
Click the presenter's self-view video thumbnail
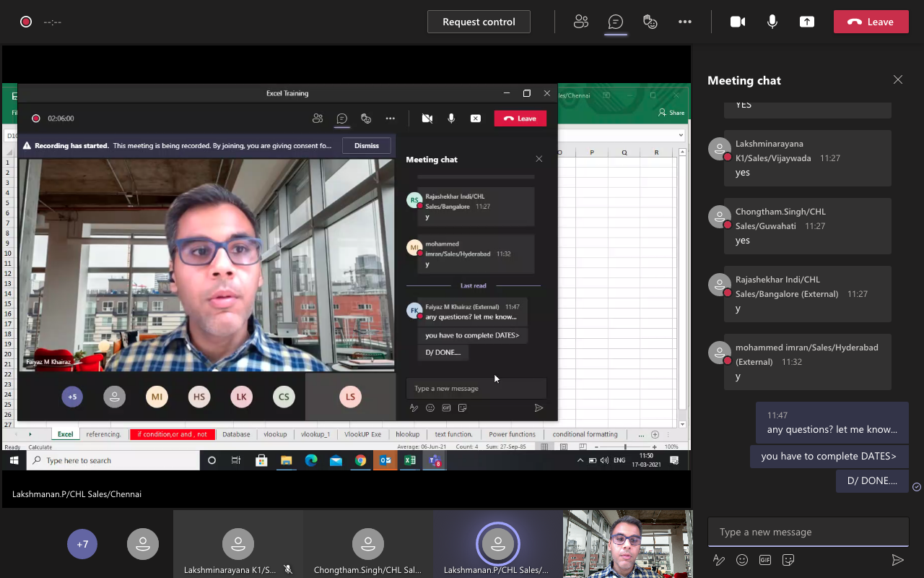click(x=627, y=544)
